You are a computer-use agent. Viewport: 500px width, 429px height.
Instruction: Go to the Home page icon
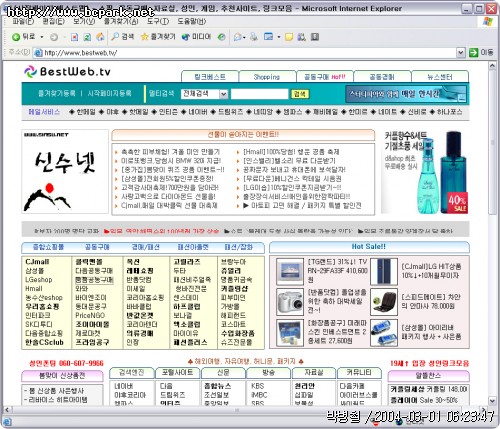click(x=100, y=37)
